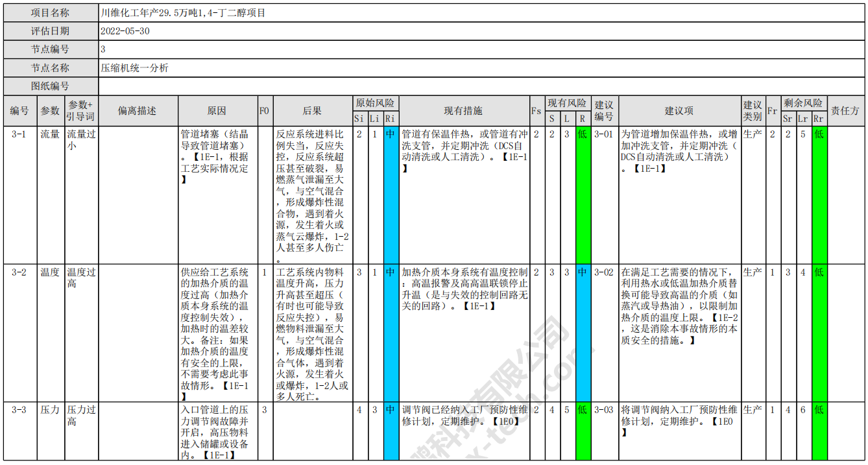Click the 压力 parameter cell
Image resolution: width=868 pixels, height=465 pixels.
pyautogui.click(x=50, y=431)
